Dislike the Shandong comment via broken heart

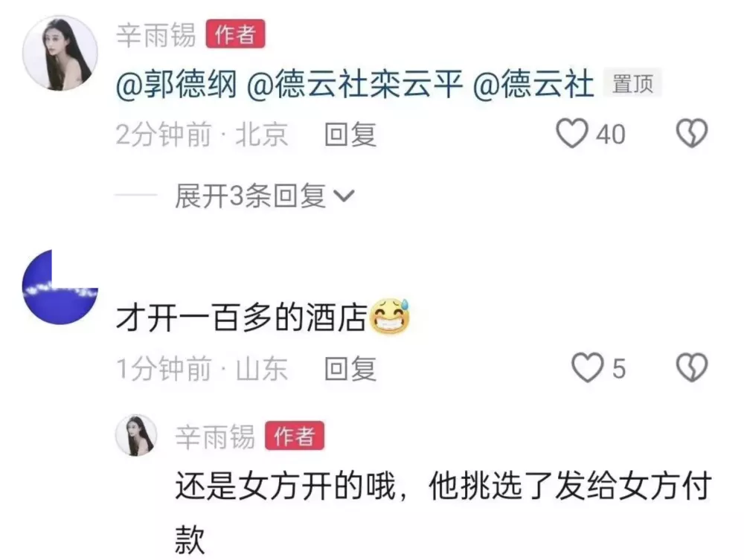(x=691, y=368)
